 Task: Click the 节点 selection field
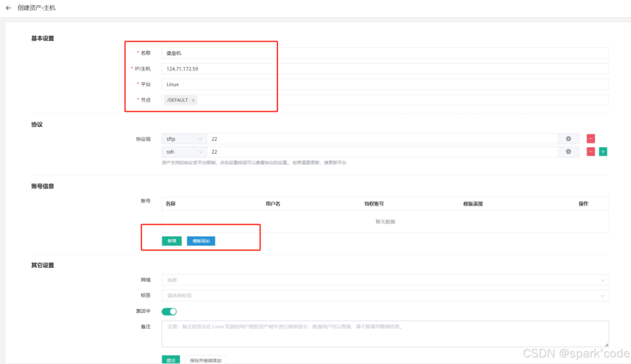coord(385,100)
